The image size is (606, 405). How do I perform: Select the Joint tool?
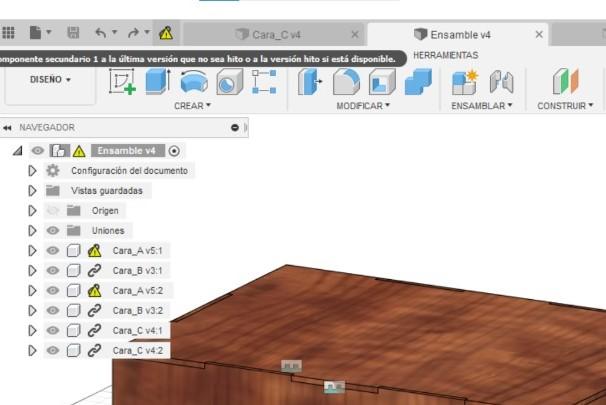pyautogui.click(x=502, y=82)
